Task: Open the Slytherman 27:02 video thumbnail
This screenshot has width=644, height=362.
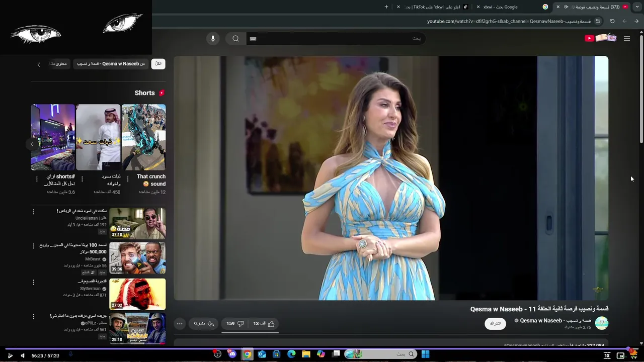Action: [x=137, y=294]
